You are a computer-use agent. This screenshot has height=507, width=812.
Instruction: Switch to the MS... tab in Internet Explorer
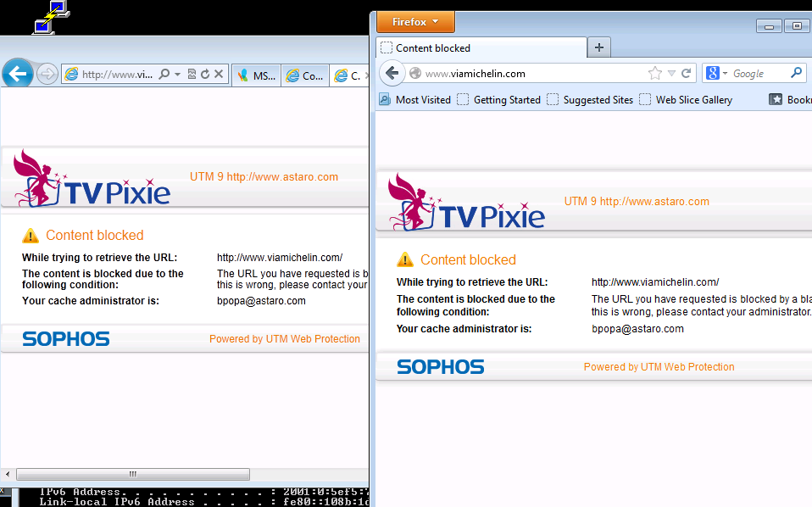point(256,75)
